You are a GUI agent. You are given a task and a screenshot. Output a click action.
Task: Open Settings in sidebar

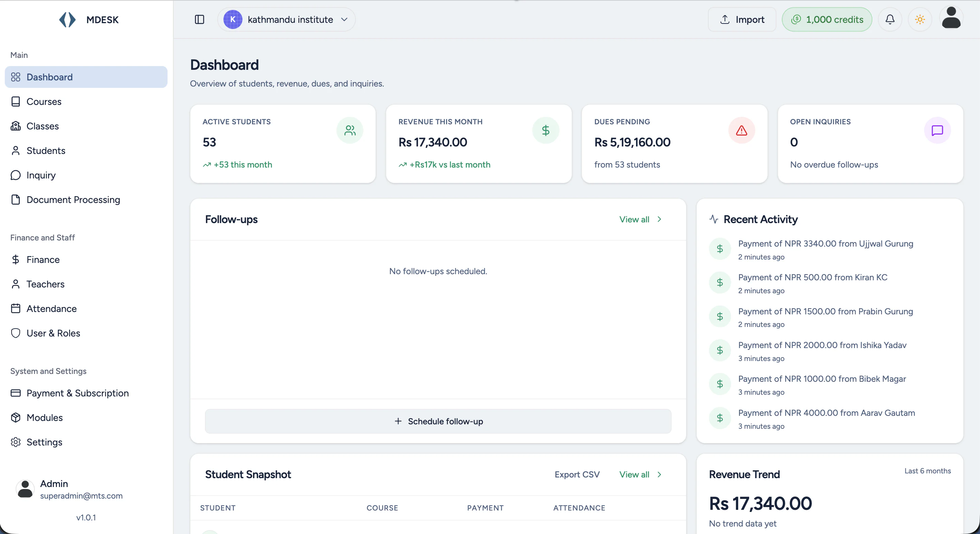(x=86, y=442)
